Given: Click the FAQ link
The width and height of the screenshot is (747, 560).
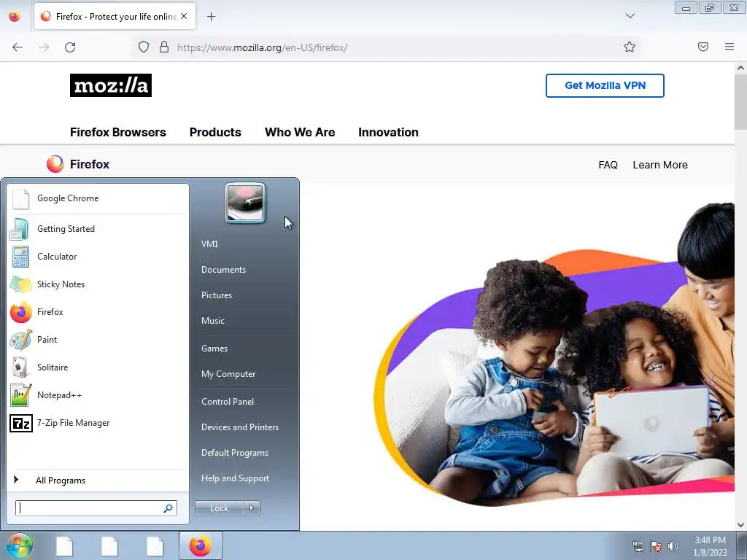Looking at the screenshot, I should tap(608, 165).
